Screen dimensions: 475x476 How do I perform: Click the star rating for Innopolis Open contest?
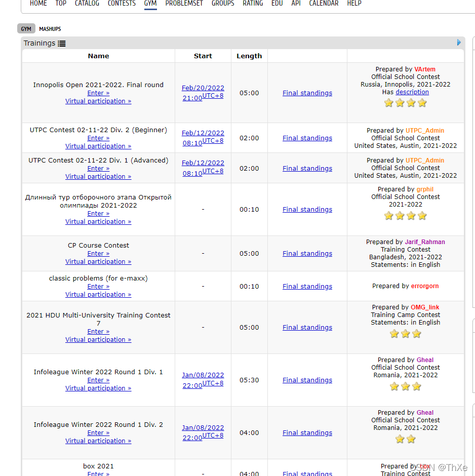(x=405, y=103)
